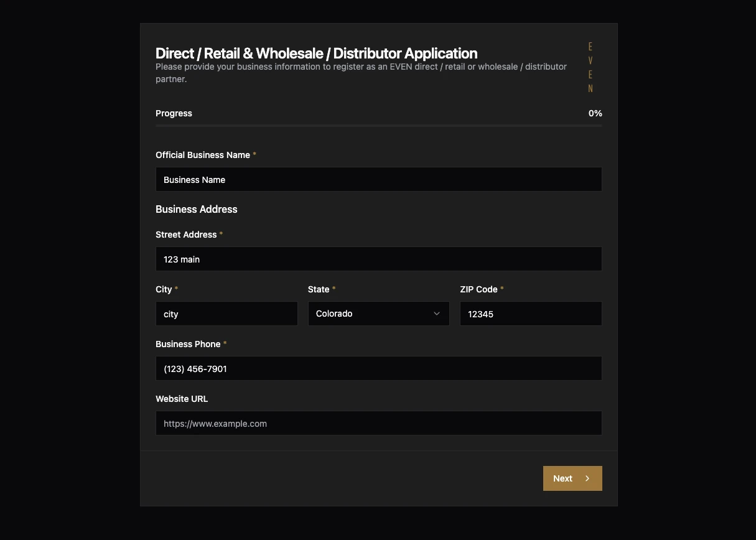The image size is (756, 540).
Task: Click the 0% progress bar
Action: click(378, 126)
